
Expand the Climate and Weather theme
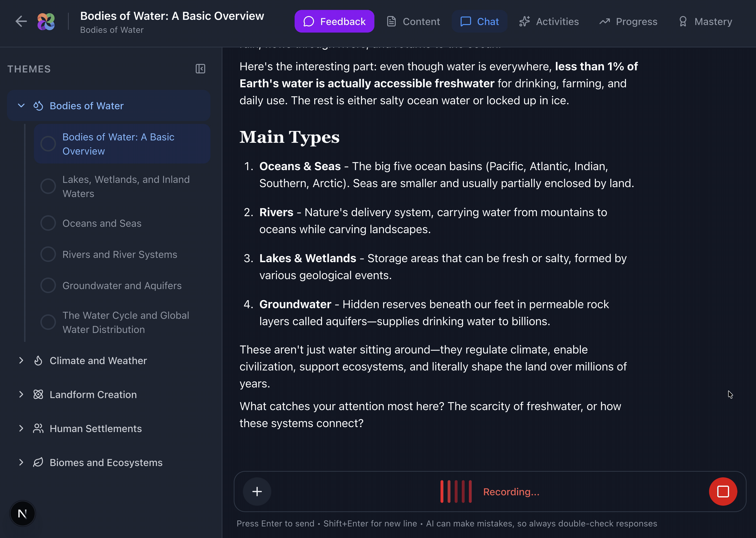pos(21,361)
